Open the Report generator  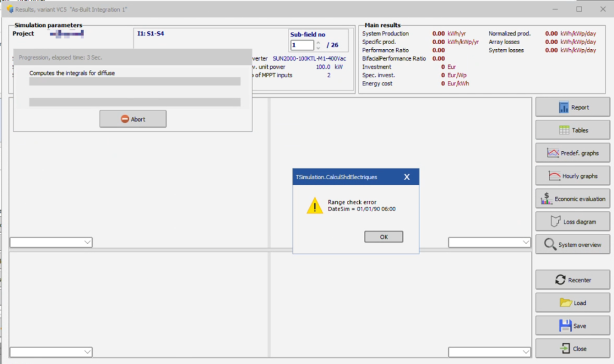pyautogui.click(x=572, y=106)
